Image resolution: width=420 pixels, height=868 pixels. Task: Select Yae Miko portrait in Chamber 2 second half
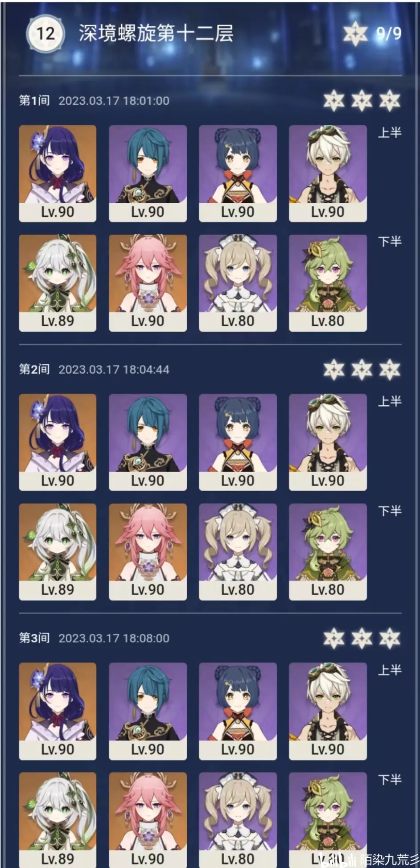pos(148,552)
